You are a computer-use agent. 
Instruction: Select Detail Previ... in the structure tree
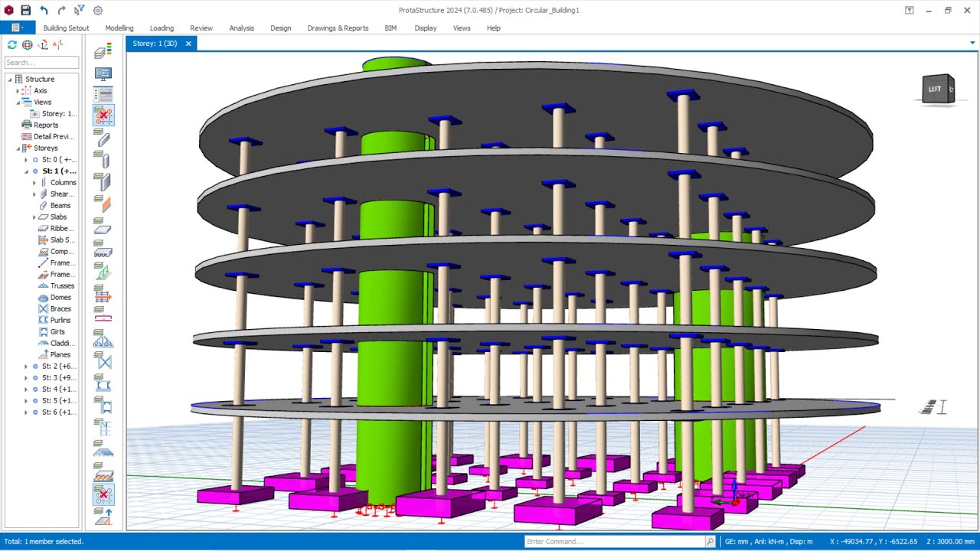point(54,137)
